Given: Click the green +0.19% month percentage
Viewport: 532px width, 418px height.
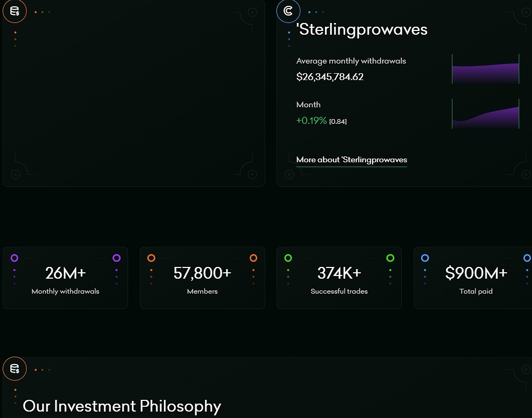Looking at the screenshot, I should (x=311, y=121).
